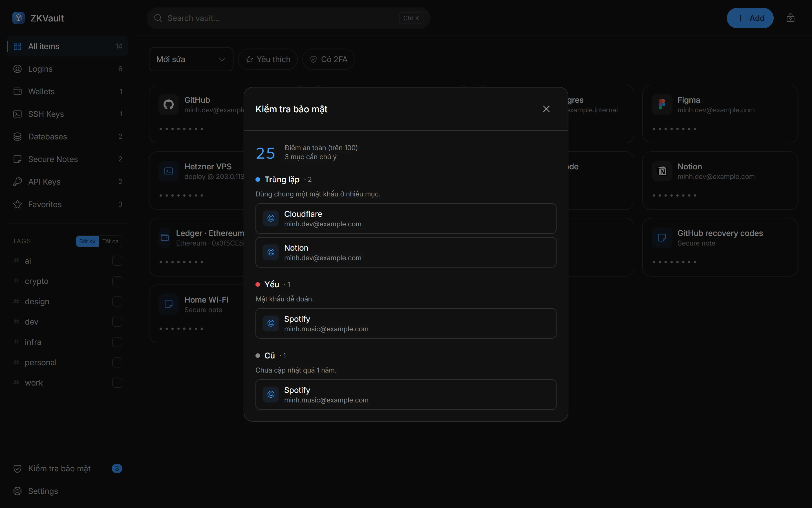Click the Figma card logo icon

coord(662,104)
